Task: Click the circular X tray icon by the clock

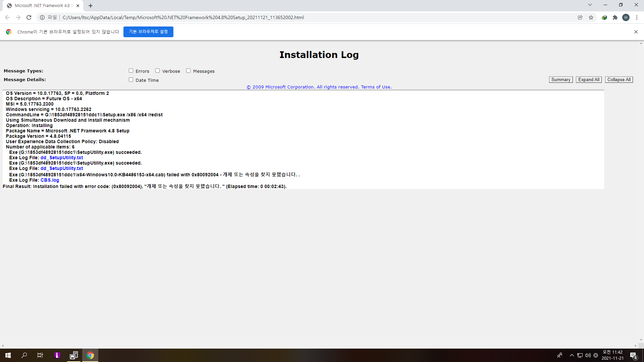Action: (596, 355)
